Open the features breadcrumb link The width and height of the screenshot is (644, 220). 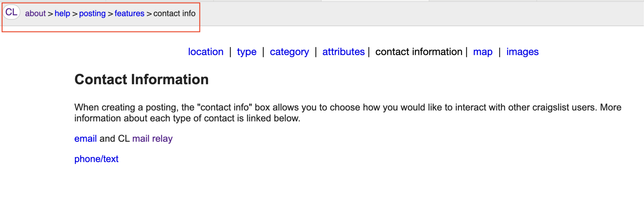click(129, 14)
